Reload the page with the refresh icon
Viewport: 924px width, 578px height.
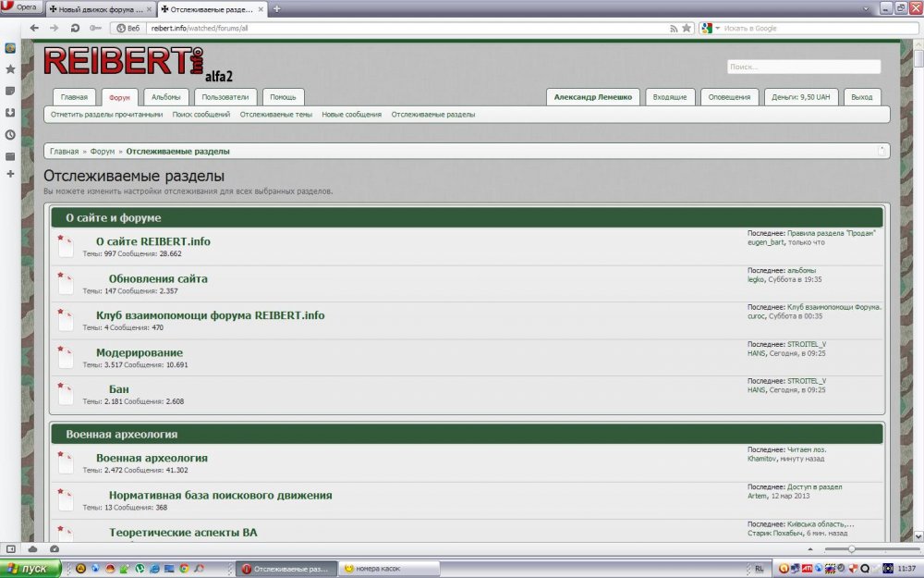[75, 28]
